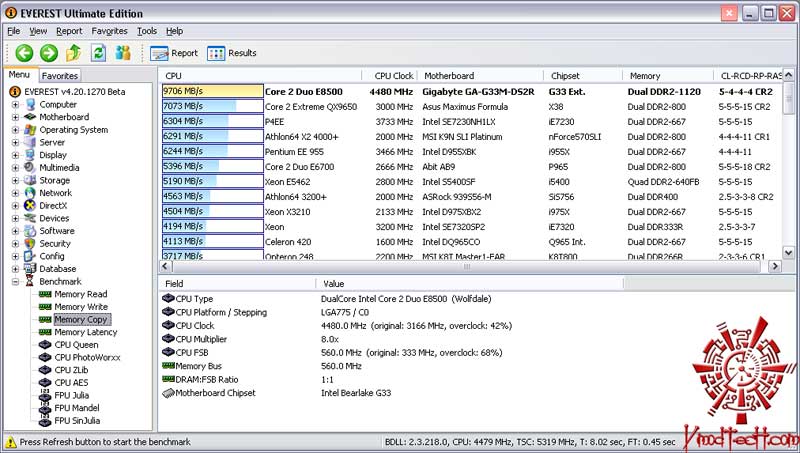Sort by Motherboard column header

coord(481,76)
